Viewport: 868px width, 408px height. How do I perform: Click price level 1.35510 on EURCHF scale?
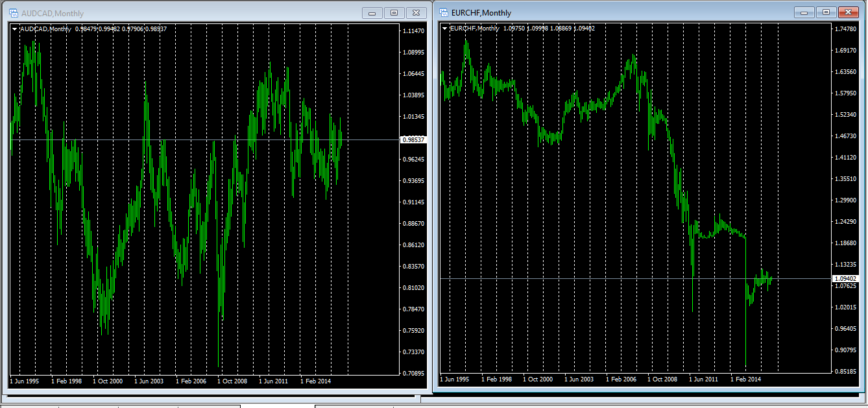(x=845, y=179)
